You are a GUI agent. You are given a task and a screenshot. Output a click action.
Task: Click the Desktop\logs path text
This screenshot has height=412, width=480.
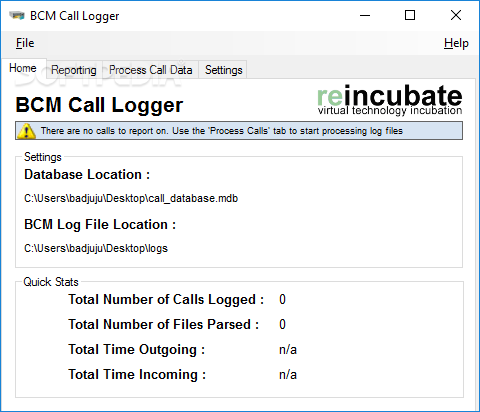pyautogui.click(x=96, y=248)
